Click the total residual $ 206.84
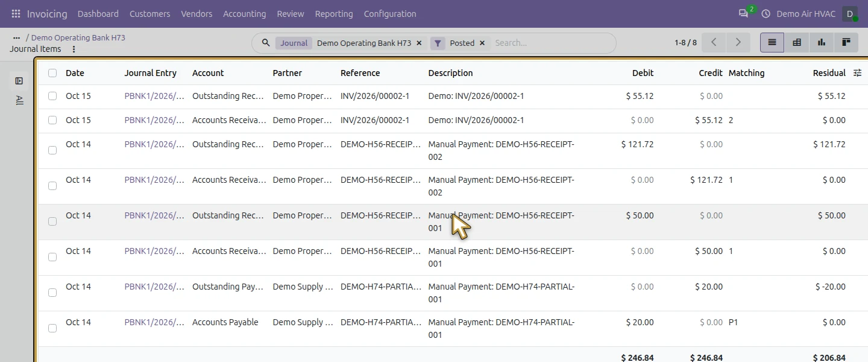The image size is (868, 362). 829,358
